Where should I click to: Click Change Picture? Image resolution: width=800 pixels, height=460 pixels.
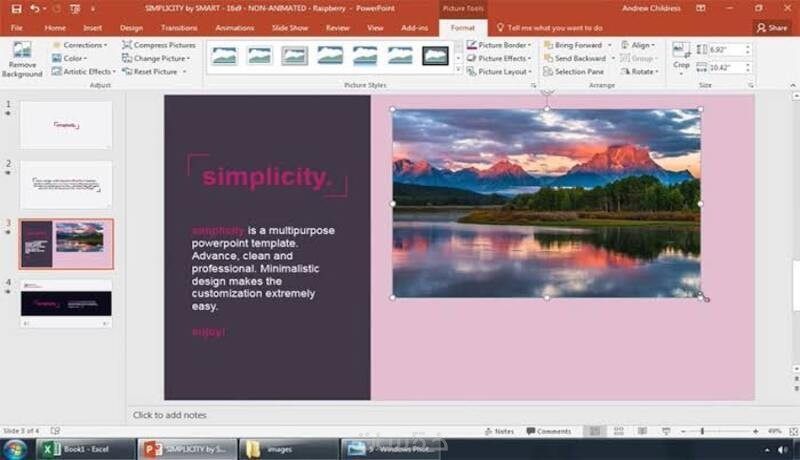pos(156,58)
